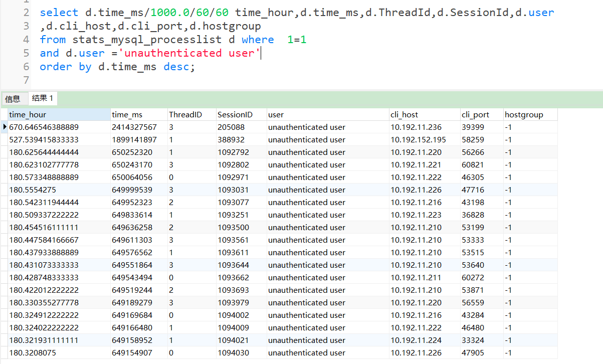Select time_ms cell 649169684
603x364 pixels.
coord(139,315)
